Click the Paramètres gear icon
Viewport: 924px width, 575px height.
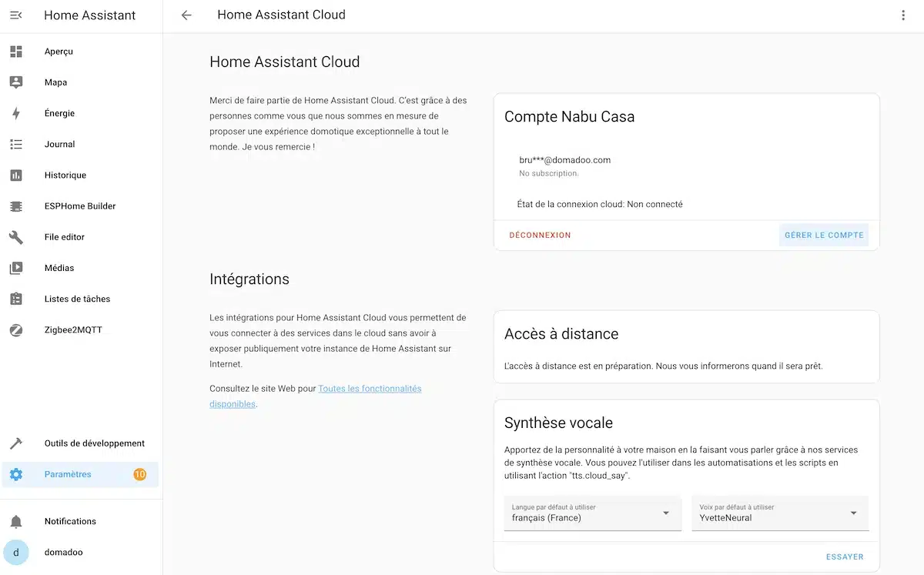[x=16, y=474]
